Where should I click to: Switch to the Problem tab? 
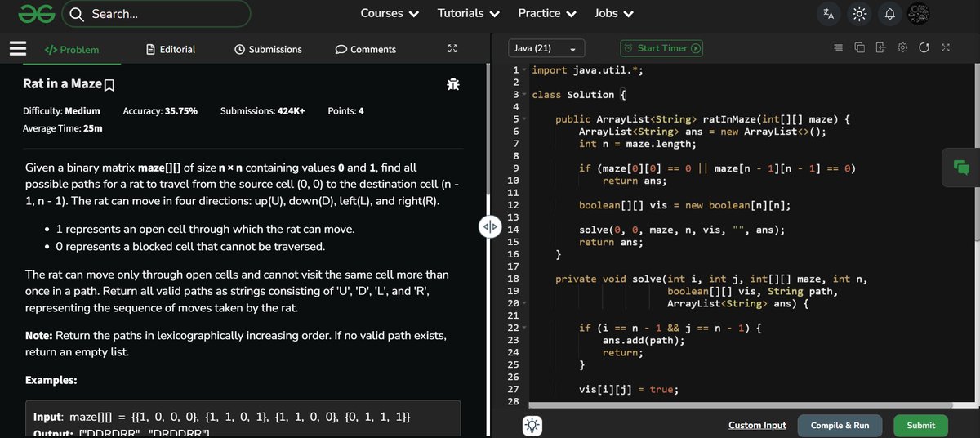(x=71, y=49)
